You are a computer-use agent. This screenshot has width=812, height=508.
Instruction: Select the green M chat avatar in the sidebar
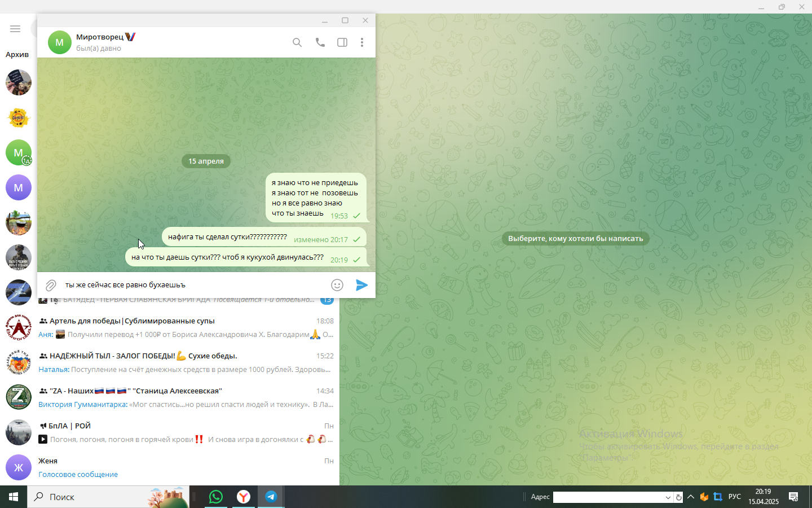tap(19, 152)
